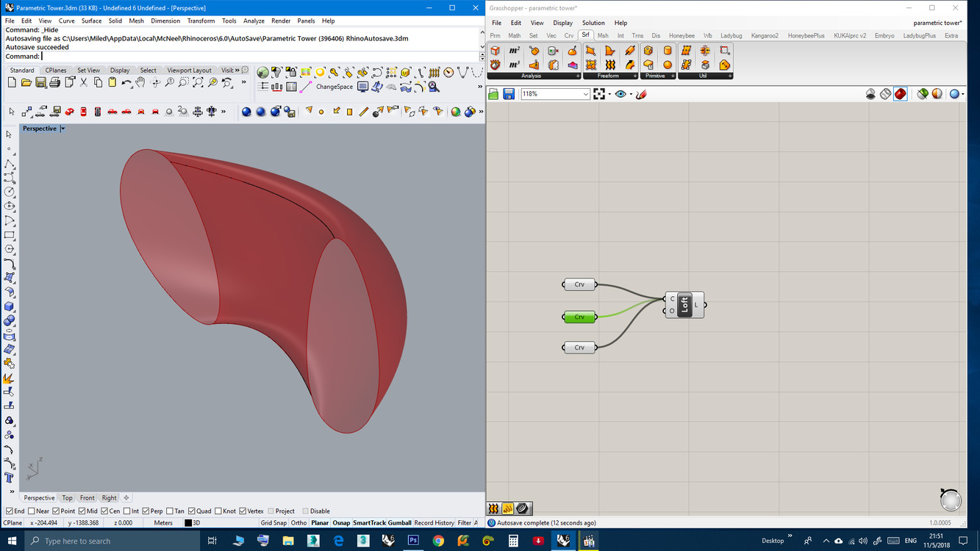980x551 pixels.
Task: Click Grid Snap in the status bar
Action: coord(273,523)
